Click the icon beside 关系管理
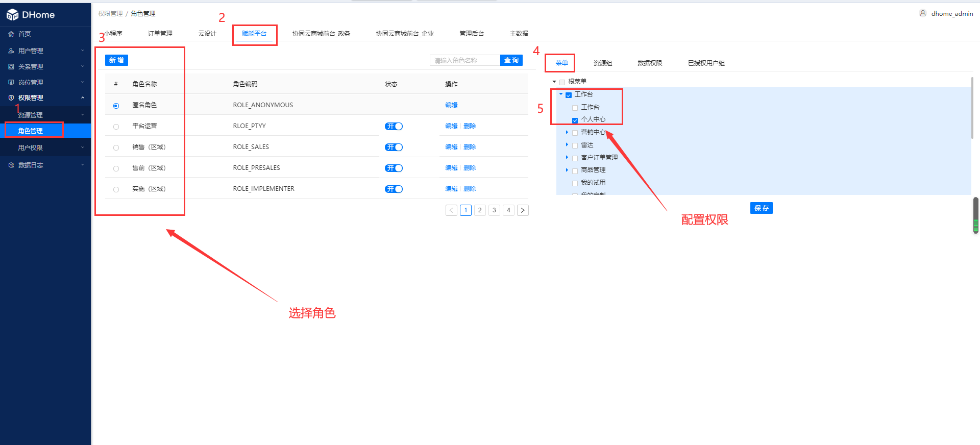Screen dimensions: 980x445 [x=11, y=67]
